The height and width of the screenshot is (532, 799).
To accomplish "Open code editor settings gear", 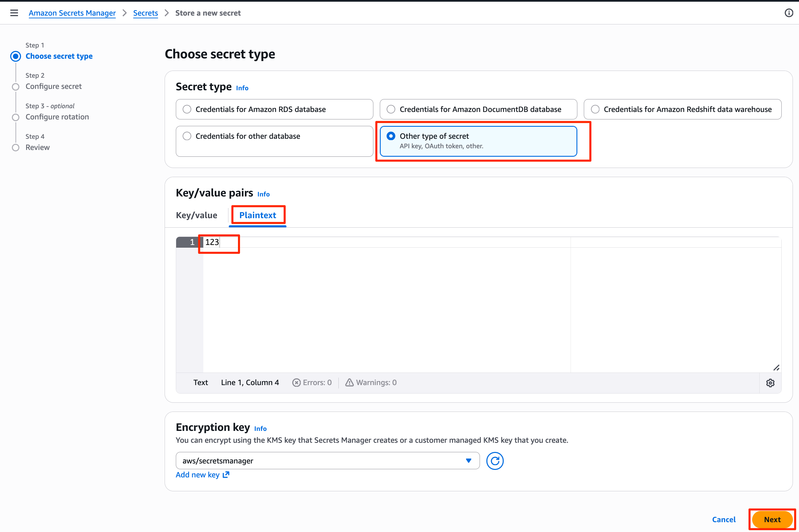I will click(x=770, y=383).
